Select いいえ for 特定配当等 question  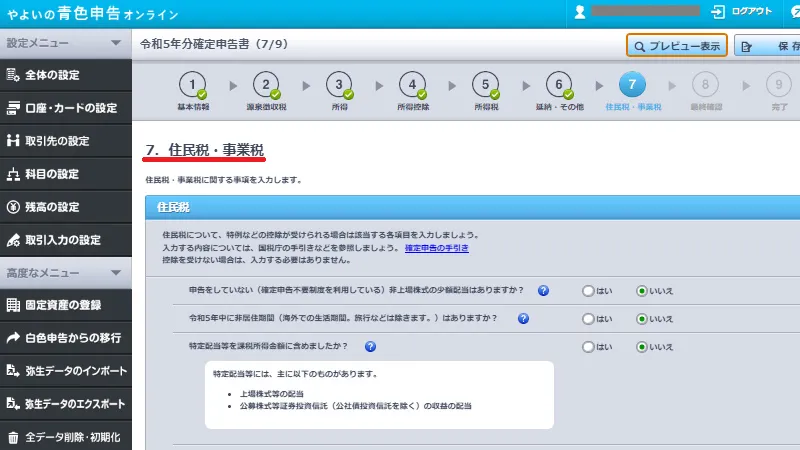642,347
